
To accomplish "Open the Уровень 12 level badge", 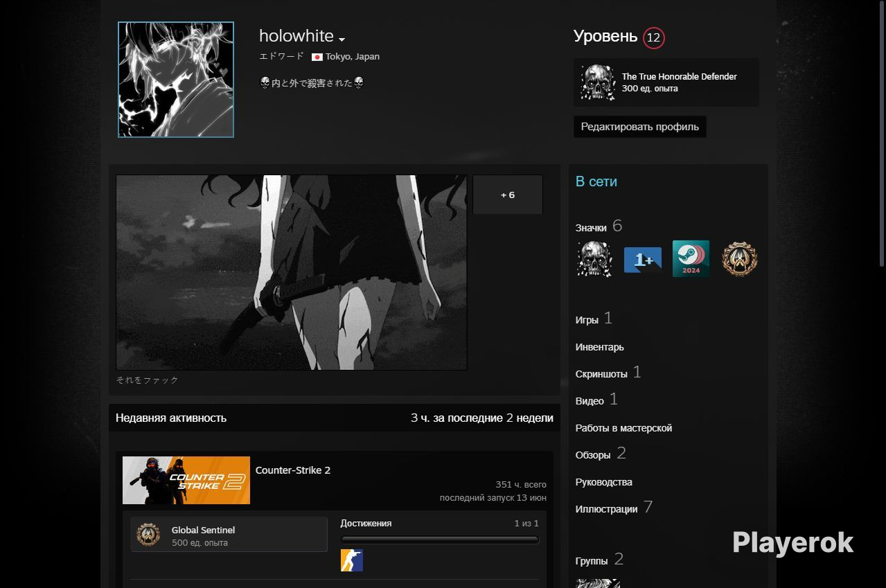I will [653, 37].
